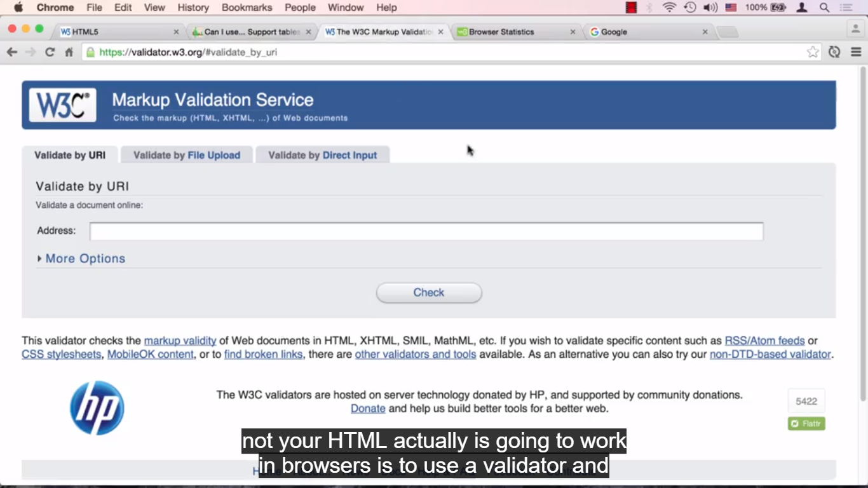Close the Google tab
The image size is (868, 488).
click(x=705, y=32)
